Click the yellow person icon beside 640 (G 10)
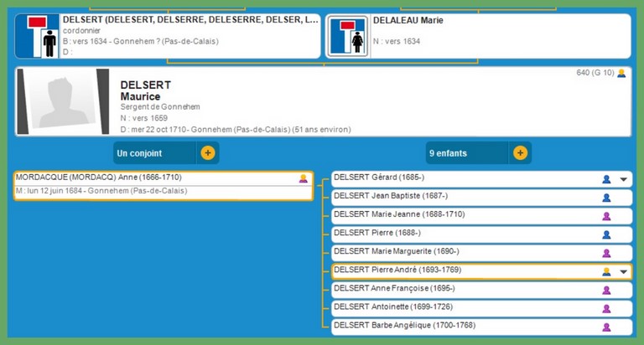This screenshot has height=345, width=644. coord(621,74)
